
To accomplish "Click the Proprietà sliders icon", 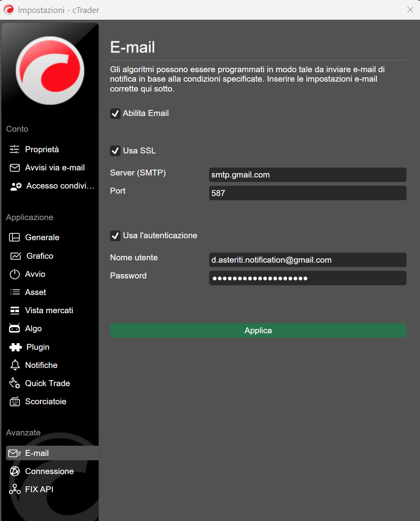I will 15,149.
